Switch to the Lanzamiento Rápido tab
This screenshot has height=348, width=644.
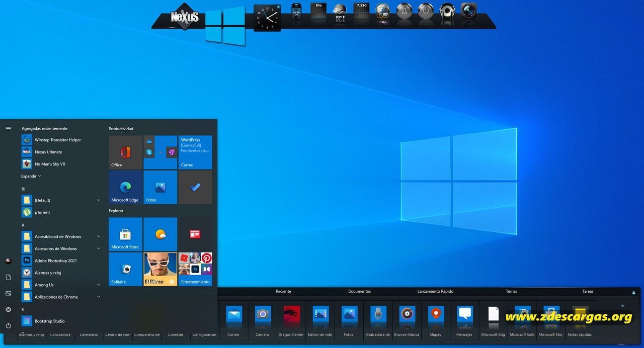click(x=435, y=291)
